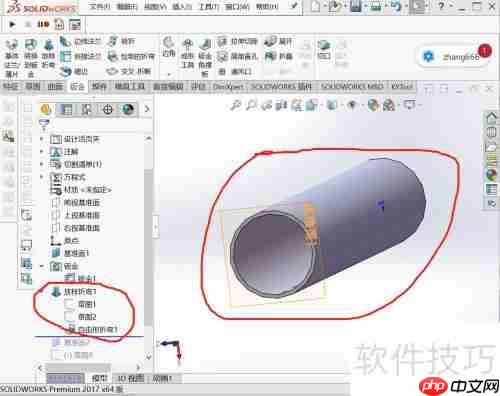Select the 放样折弯 lofted bend tool
This screenshot has height=396, width=500.
48,54
